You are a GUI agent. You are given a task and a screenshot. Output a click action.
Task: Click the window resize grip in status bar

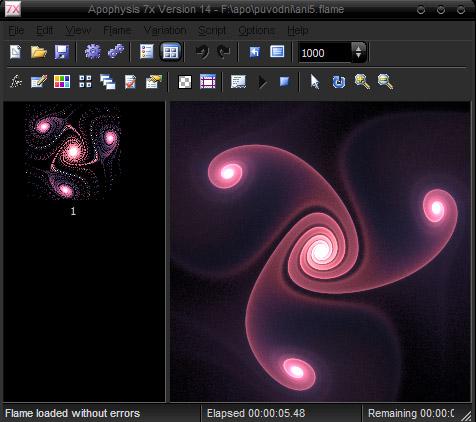(466, 415)
